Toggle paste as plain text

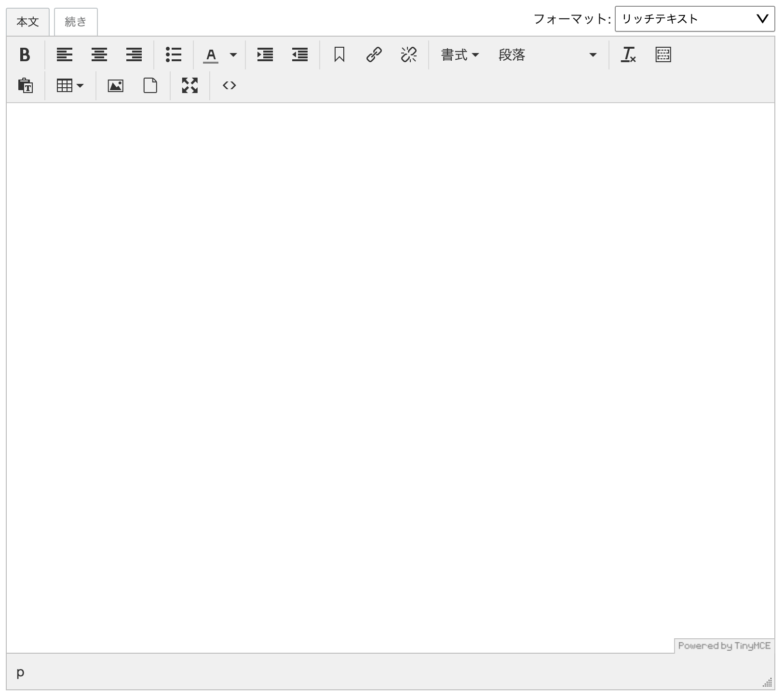click(x=25, y=86)
